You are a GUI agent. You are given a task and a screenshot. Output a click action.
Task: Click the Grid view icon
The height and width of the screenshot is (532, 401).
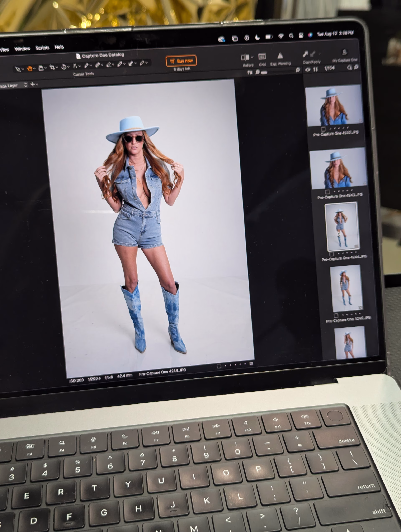262,57
